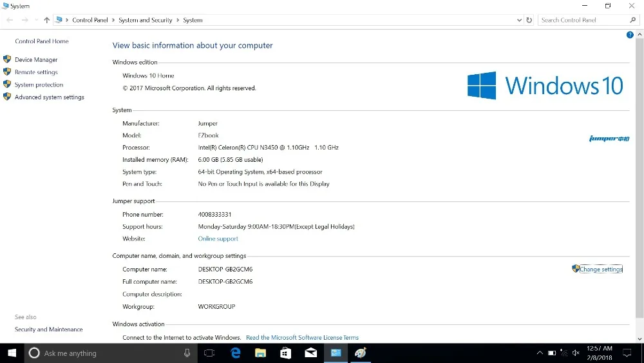
Task: Open the Online support website link
Action: 218,239
